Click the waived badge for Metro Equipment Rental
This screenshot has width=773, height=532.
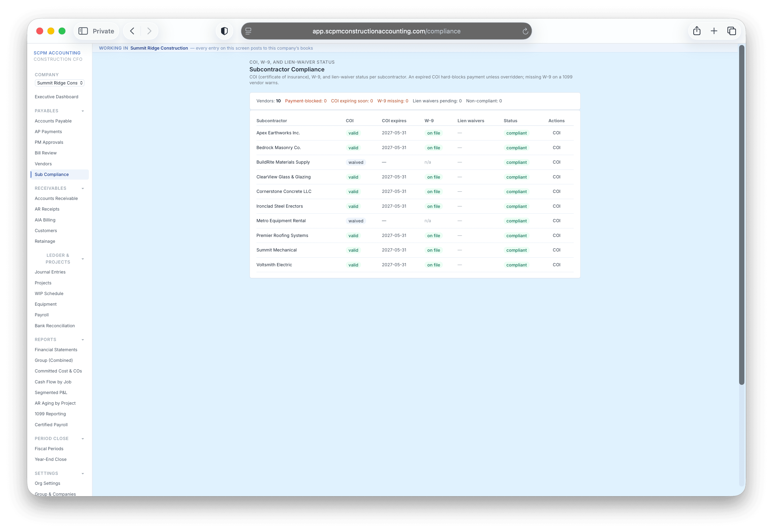pos(356,221)
